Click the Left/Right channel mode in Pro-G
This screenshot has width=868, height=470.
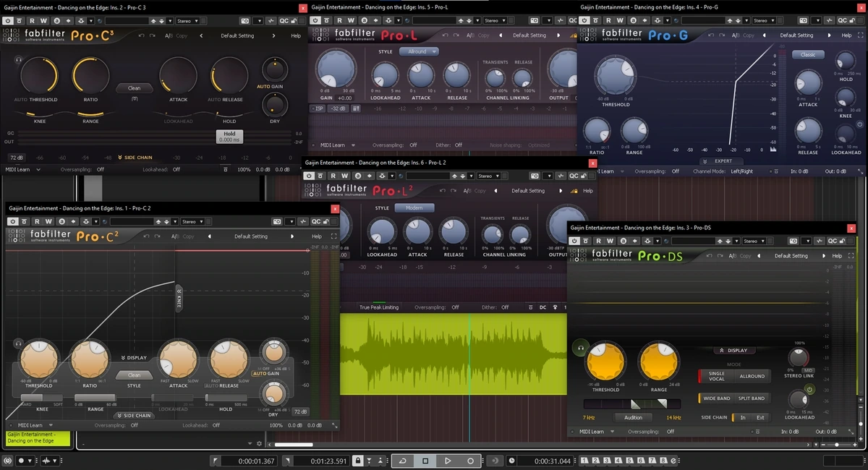[x=741, y=171]
